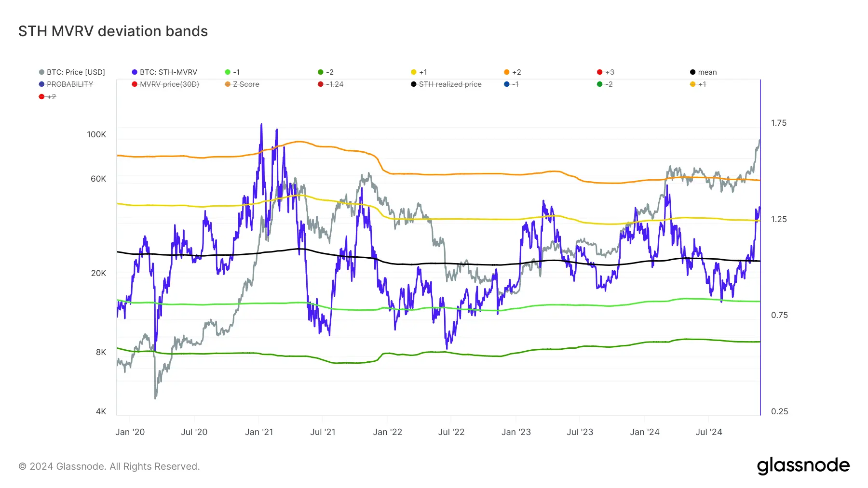
Task: Hide the yellow +1 band in top legend row
Action: click(x=419, y=72)
